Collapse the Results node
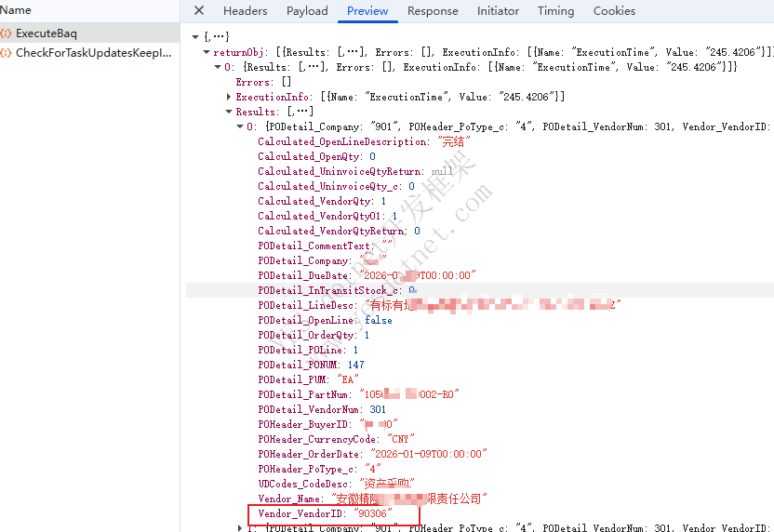The image size is (774, 532). coord(229,112)
